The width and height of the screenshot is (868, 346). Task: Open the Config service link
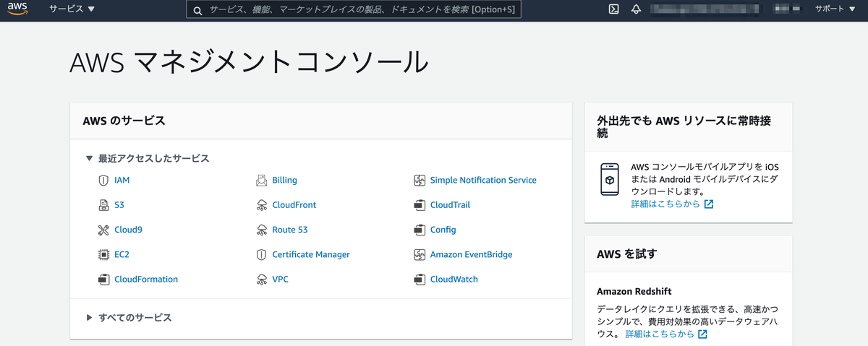coord(443,230)
